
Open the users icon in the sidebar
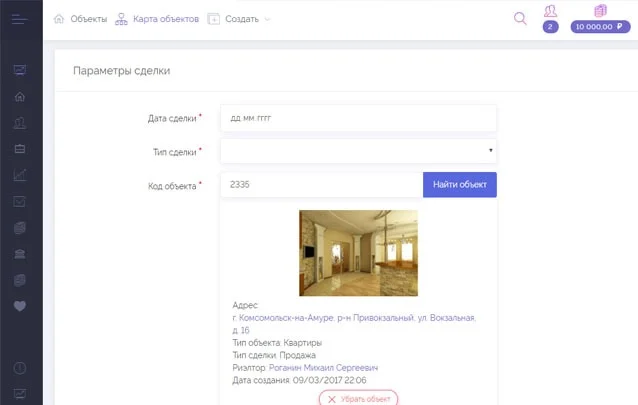(20, 123)
